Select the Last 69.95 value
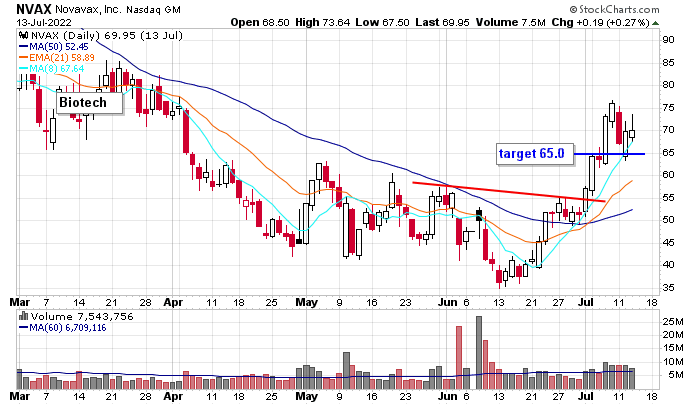The image size is (700, 405). 442,22
